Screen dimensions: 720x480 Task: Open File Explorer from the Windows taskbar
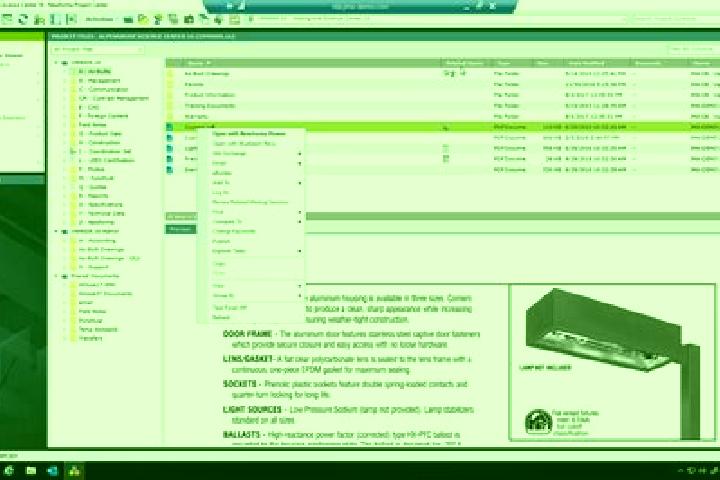point(31,471)
